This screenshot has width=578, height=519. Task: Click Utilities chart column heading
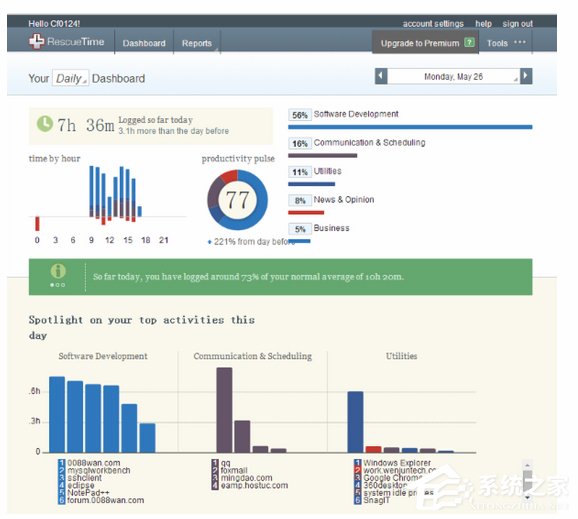click(x=401, y=356)
